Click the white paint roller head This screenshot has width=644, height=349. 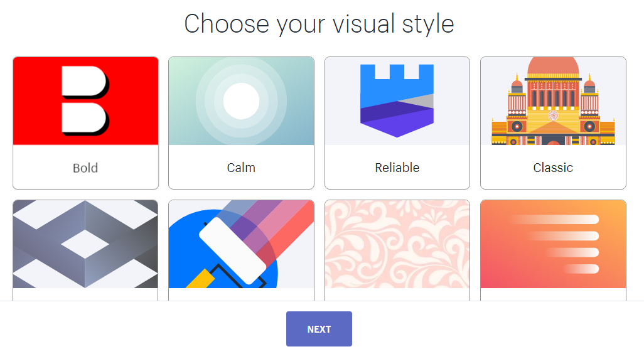pyautogui.click(x=233, y=250)
